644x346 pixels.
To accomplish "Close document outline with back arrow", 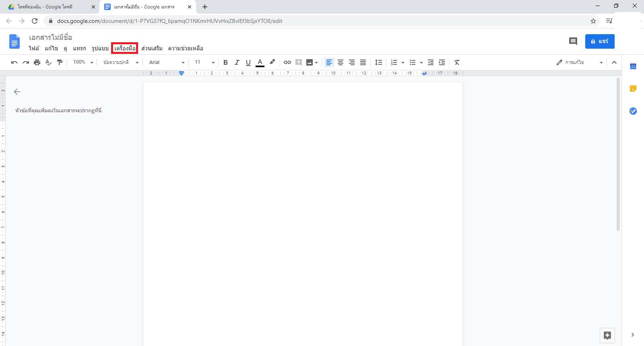I will 17,92.
